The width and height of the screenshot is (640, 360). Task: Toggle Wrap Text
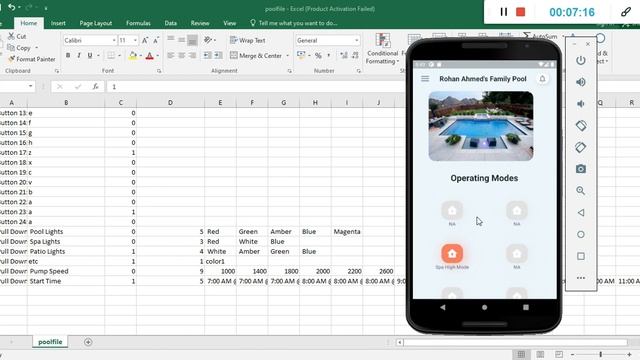[248, 40]
